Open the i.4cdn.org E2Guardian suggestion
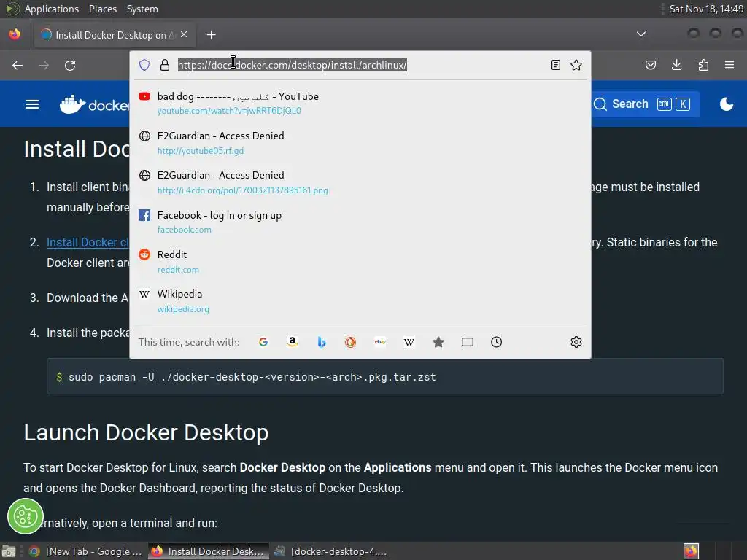The height and width of the screenshot is (560, 747). tap(360, 182)
